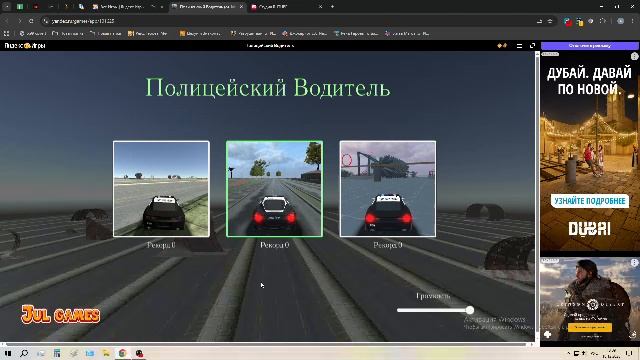Click УЗНАЙТЕ ПОДРОБНЕЕ in the Dubai ad

[590, 201]
